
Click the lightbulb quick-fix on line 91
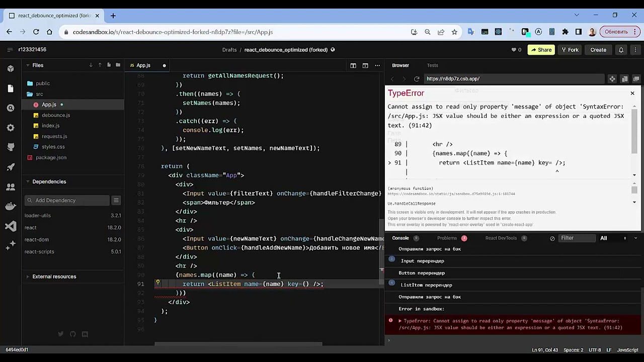158,284
